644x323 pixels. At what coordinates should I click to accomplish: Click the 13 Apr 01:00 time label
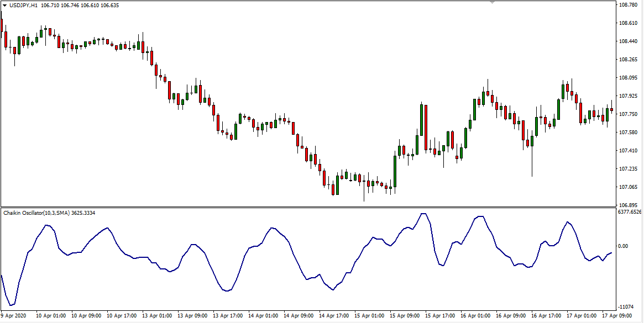(158, 316)
